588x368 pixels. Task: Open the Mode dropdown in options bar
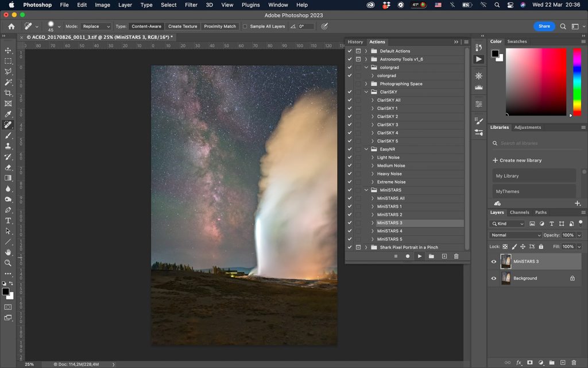pos(95,26)
